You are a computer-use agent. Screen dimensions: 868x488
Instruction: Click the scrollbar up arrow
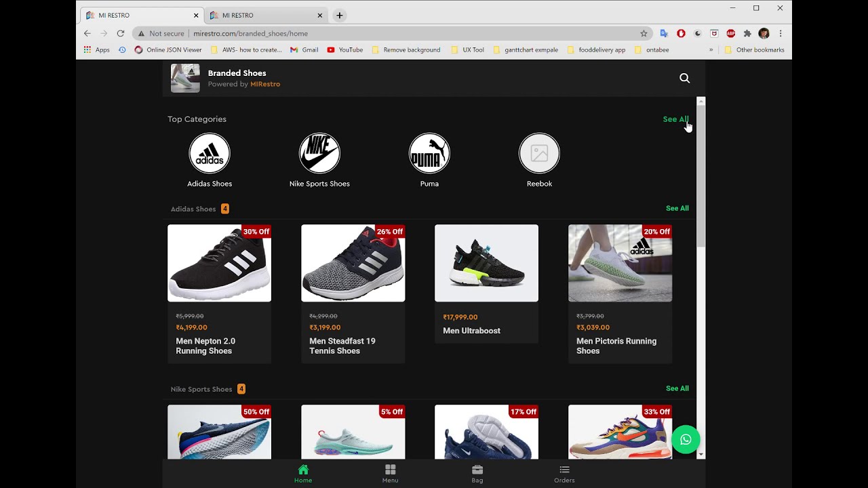pyautogui.click(x=701, y=101)
